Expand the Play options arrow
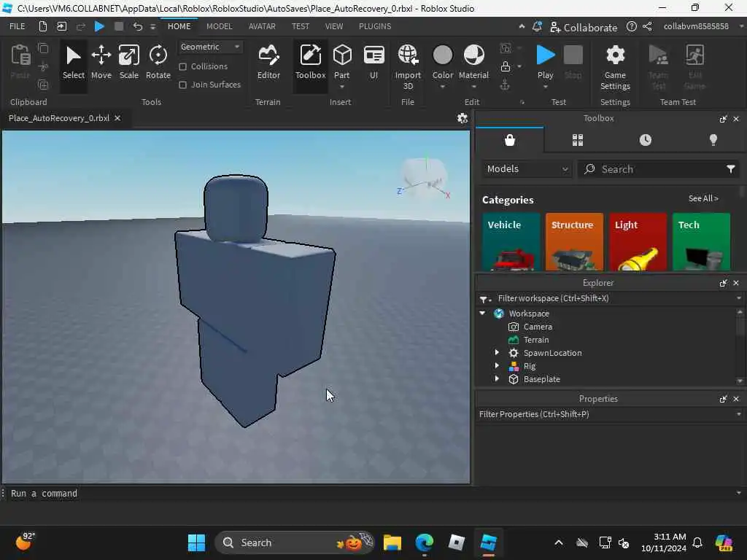The image size is (747, 560). click(x=546, y=87)
